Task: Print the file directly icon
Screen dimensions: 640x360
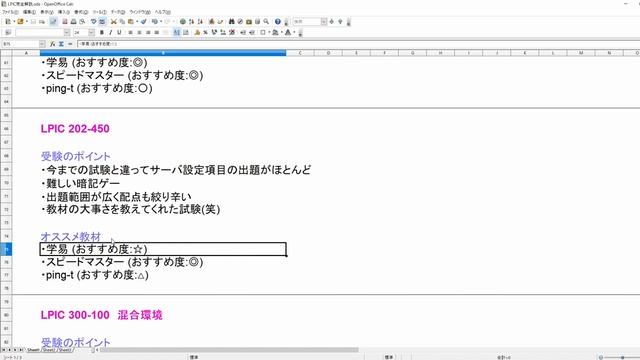Action: click(x=73, y=22)
